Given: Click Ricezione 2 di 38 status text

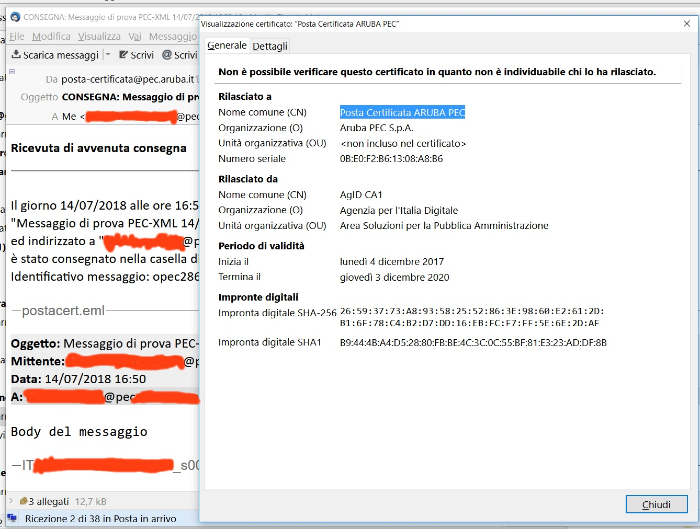Looking at the screenshot, I should (100, 519).
